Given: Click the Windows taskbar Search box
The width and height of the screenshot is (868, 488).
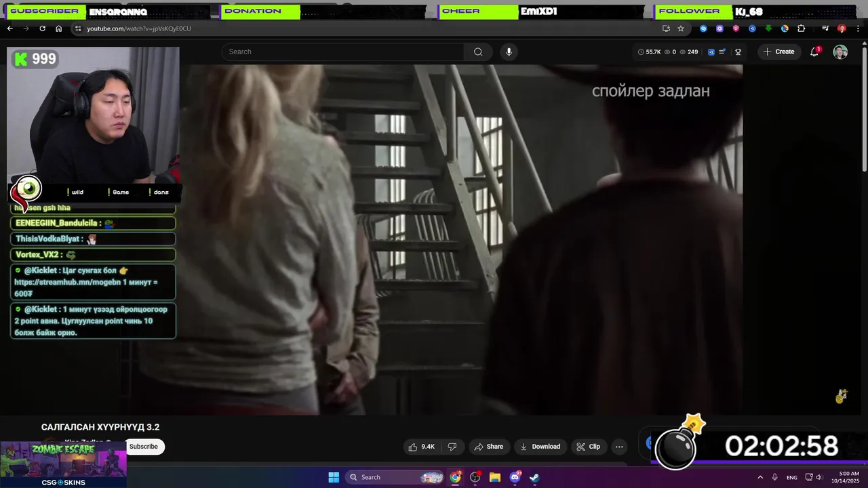Looking at the screenshot, I should (x=395, y=477).
